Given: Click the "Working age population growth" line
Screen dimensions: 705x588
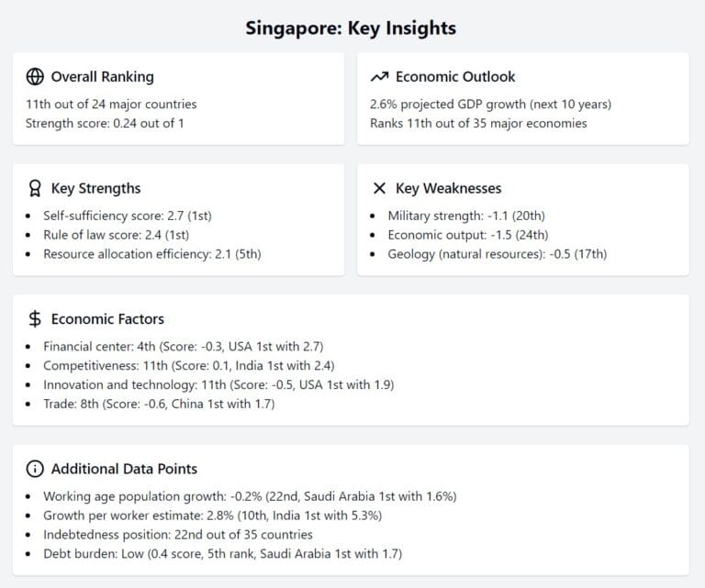Looking at the screenshot, I should [x=250, y=496].
